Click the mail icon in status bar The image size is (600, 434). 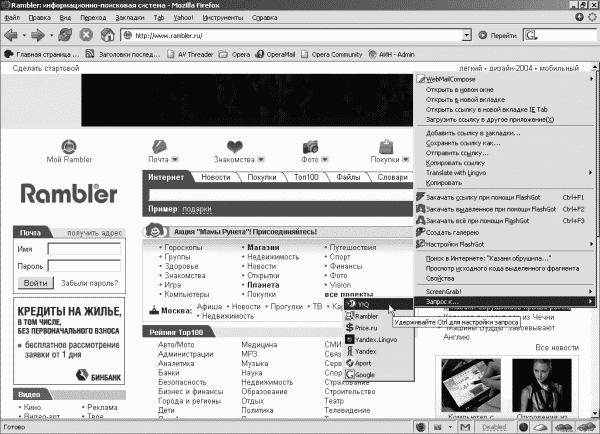465,427
